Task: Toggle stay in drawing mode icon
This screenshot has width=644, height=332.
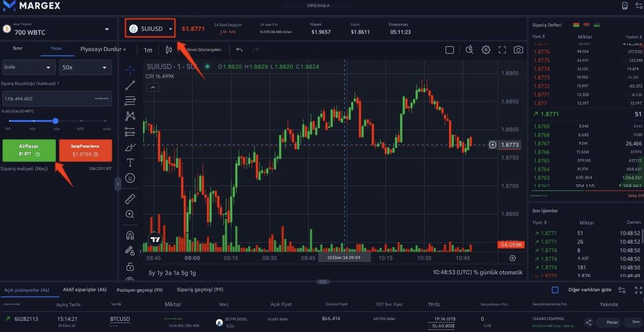Action: (130, 250)
